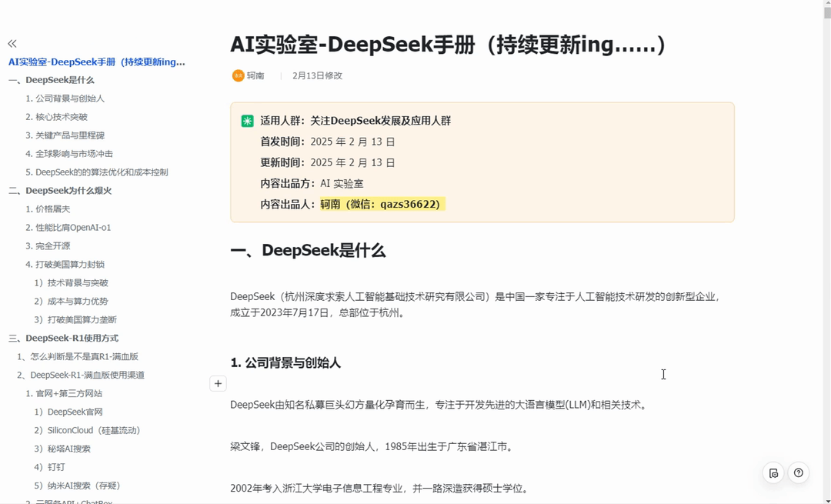Jump to 二、DeepSeek为什么爆火 section
The image size is (831, 504).
click(x=60, y=191)
